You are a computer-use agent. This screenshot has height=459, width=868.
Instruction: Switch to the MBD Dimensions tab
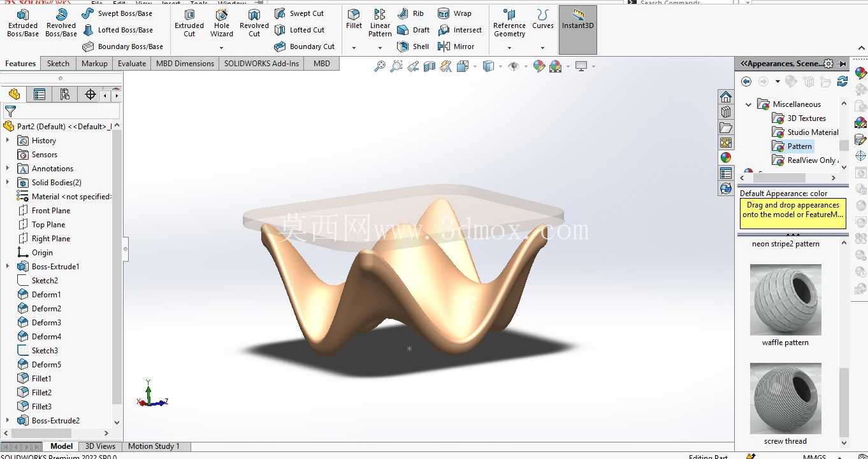click(185, 64)
